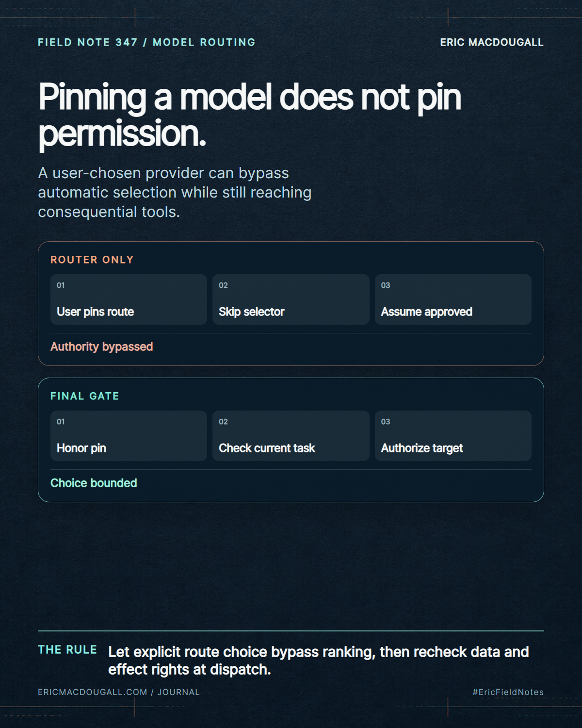This screenshot has width=582, height=728.
Task: Select the 'Skip selector' step card
Action: 291,299
